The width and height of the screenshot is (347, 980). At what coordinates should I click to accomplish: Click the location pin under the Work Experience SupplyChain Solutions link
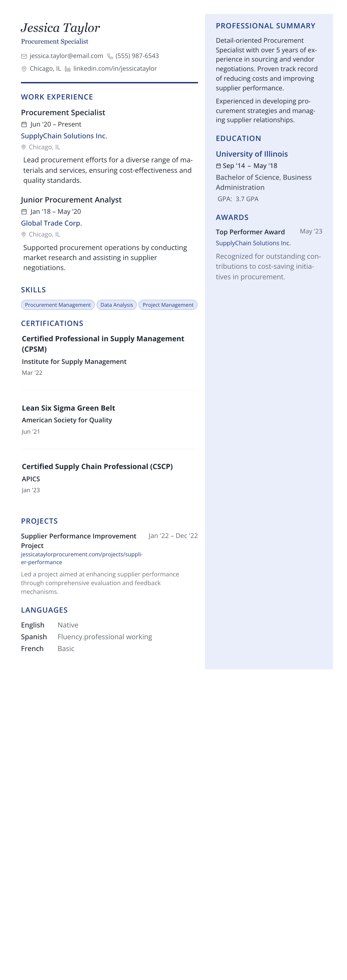[24, 147]
